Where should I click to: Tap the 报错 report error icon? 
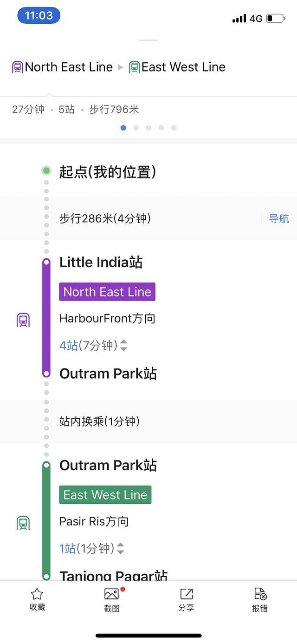(260, 594)
